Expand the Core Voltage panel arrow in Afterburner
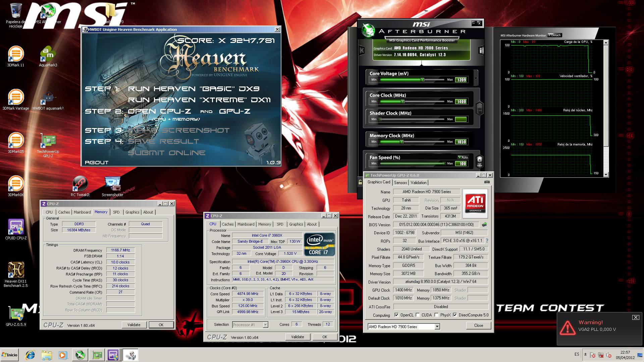Image resolution: width=644 pixels, height=362 pixels. click(x=476, y=79)
